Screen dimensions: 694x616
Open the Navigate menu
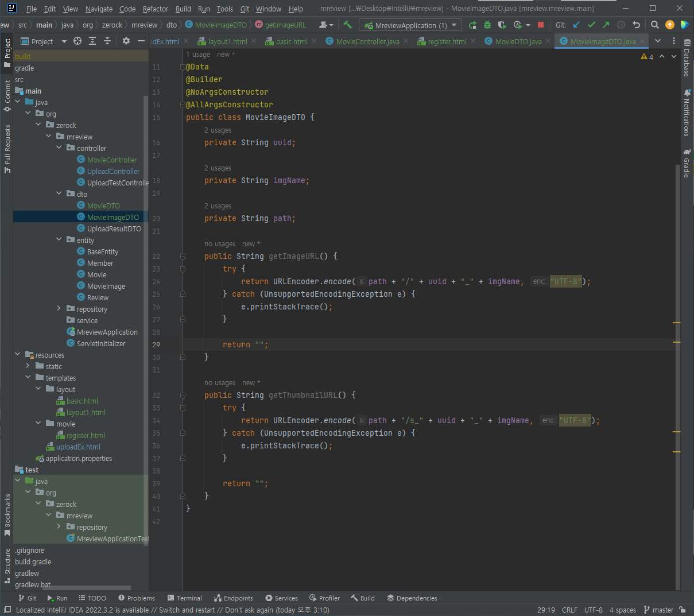point(99,9)
